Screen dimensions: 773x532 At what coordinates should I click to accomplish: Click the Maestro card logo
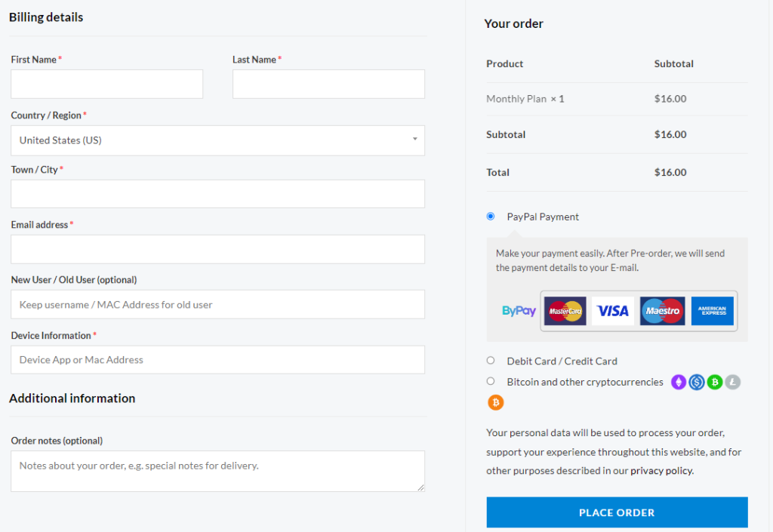pos(662,311)
